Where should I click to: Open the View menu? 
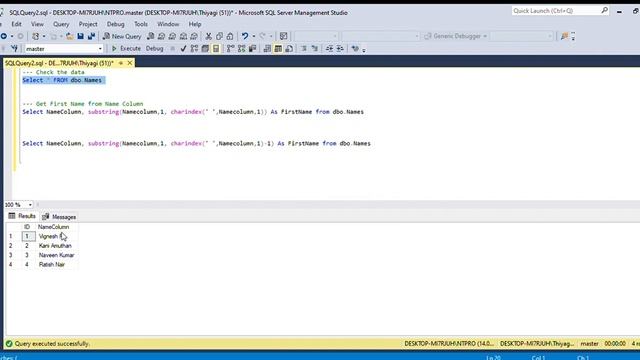pyautogui.click(x=37, y=24)
